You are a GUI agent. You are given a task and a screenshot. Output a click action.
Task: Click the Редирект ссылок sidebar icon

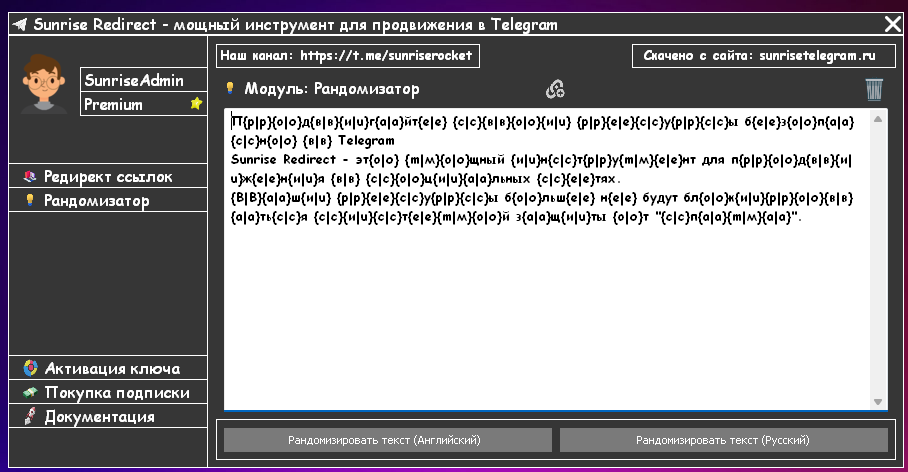[30, 176]
